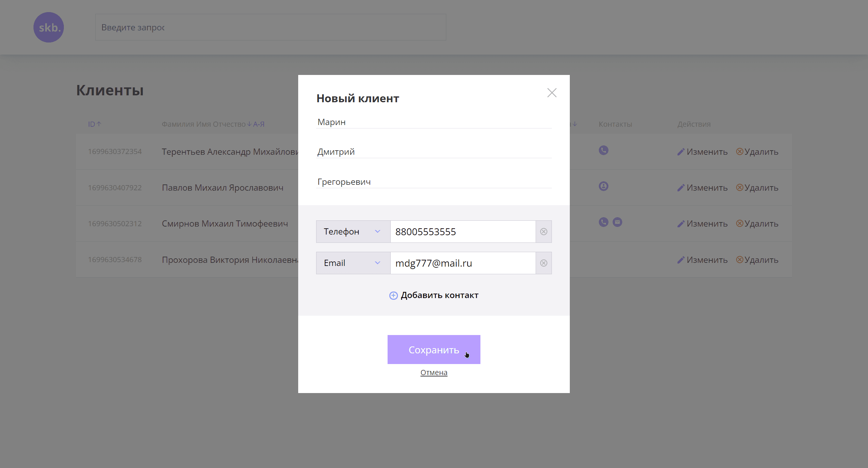Edit the phone number input 88005553555

point(462,232)
